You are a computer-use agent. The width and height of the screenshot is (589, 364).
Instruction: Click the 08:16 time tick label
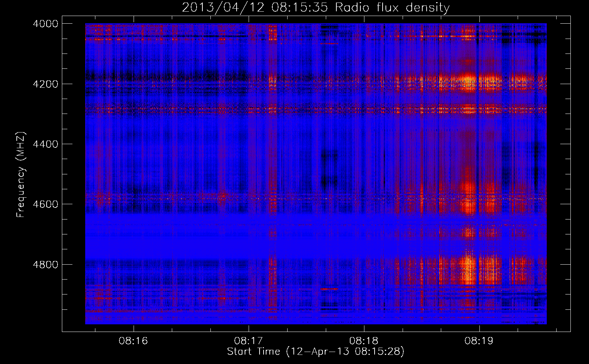133,341
